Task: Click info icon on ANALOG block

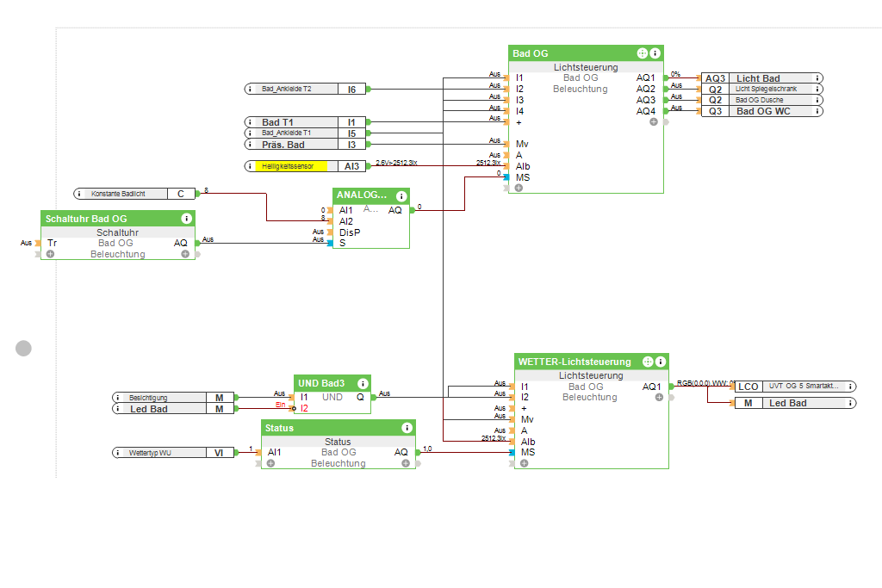Action: point(401,196)
